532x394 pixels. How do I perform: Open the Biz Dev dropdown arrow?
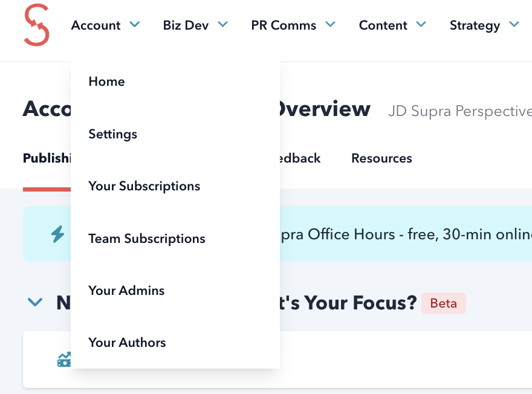223,25
